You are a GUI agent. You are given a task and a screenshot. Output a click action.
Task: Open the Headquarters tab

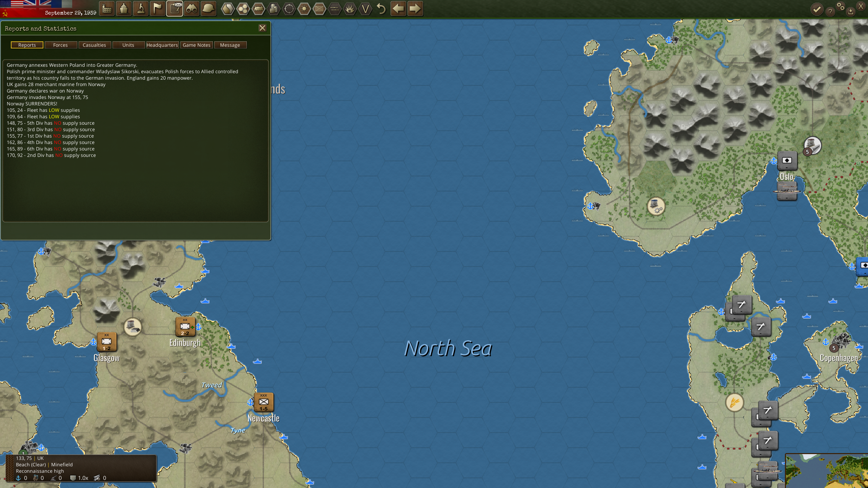163,45
